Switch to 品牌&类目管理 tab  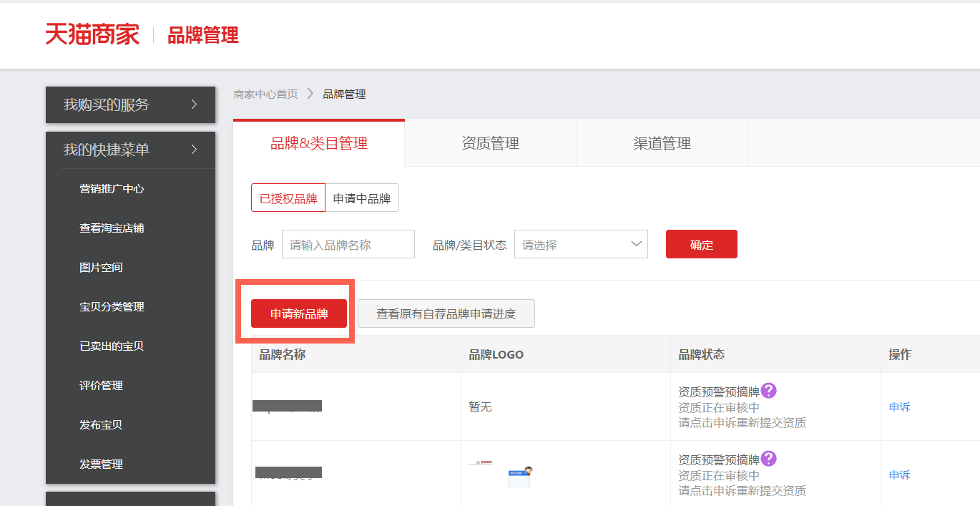pyautogui.click(x=319, y=143)
